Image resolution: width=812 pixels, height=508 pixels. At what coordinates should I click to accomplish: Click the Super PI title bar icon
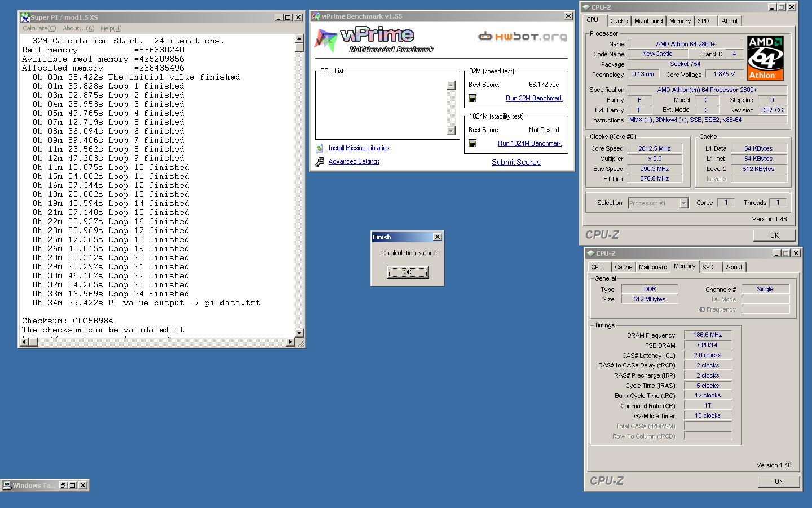click(x=25, y=17)
